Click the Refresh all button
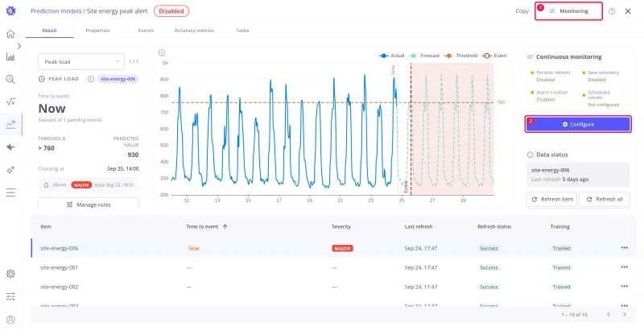644x331 pixels. tap(605, 199)
